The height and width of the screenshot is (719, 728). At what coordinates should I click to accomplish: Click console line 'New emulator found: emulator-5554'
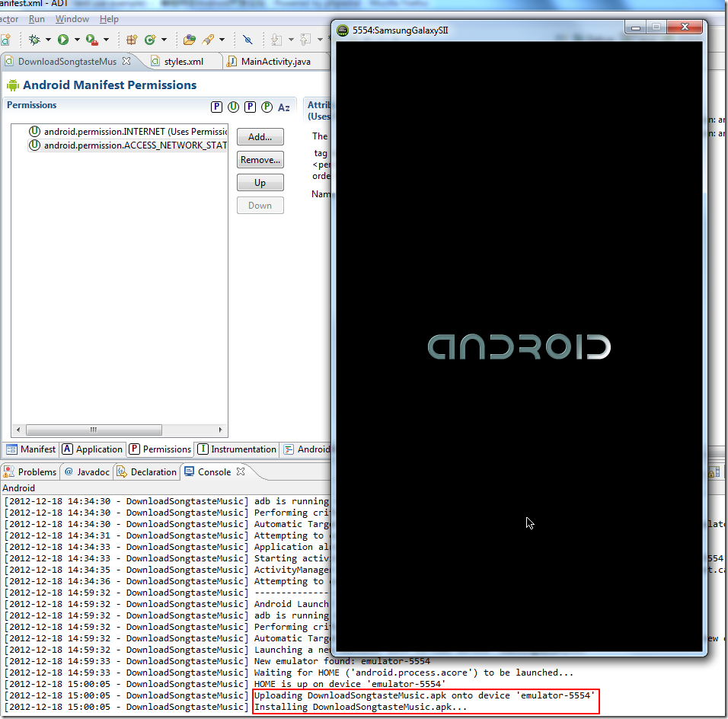click(x=342, y=661)
